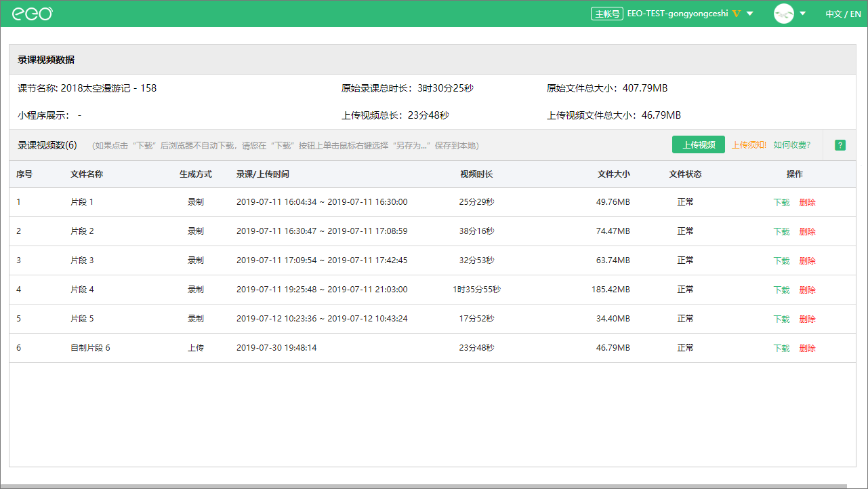868x489 pixels.
Task: Click file size 185.42MB
Action: tap(611, 290)
